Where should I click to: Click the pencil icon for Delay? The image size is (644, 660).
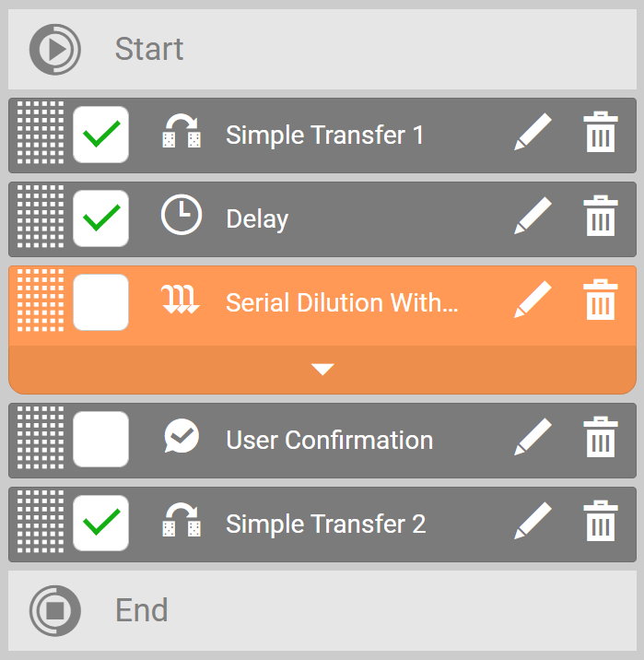(x=533, y=218)
